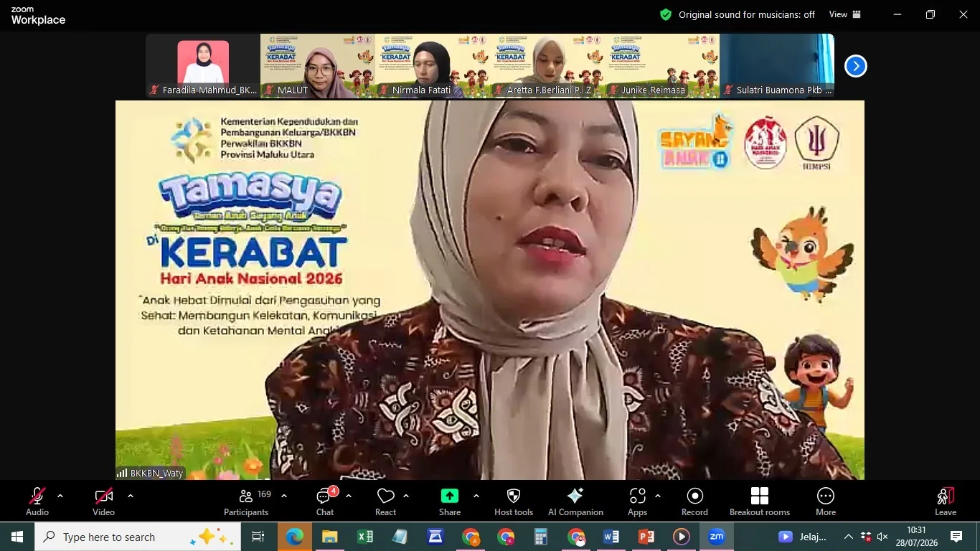Open the More options menu
The height and width of the screenshot is (551, 980).
(x=826, y=501)
